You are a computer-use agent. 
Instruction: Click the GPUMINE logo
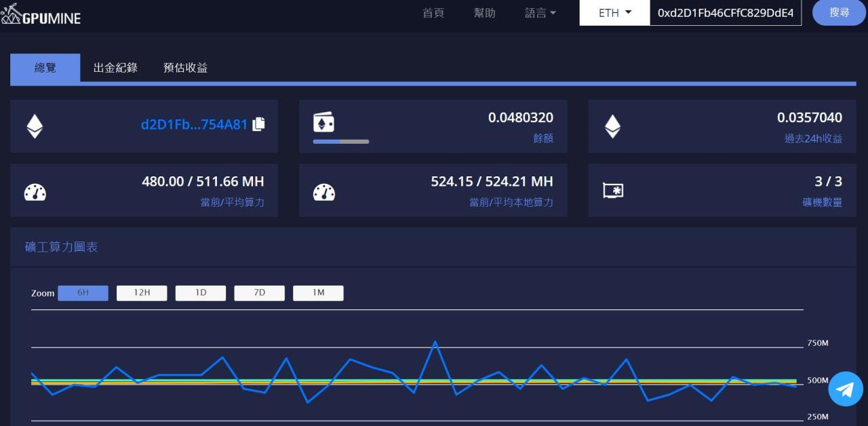pos(42,14)
